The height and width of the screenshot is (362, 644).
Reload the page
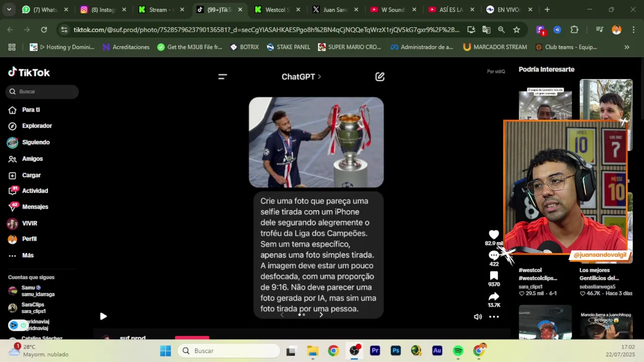[x=44, y=30]
